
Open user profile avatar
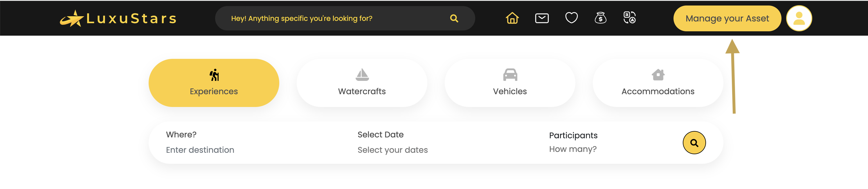[x=799, y=19]
